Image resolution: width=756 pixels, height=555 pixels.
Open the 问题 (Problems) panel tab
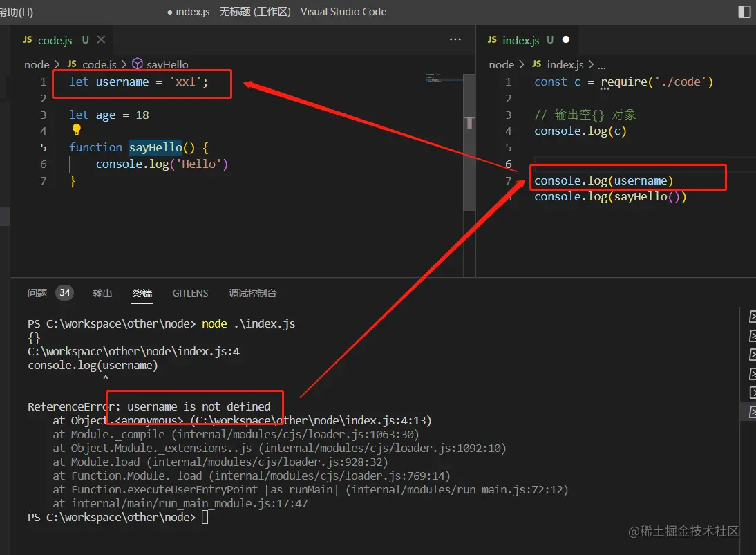pyautogui.click(x=37, y=293)
